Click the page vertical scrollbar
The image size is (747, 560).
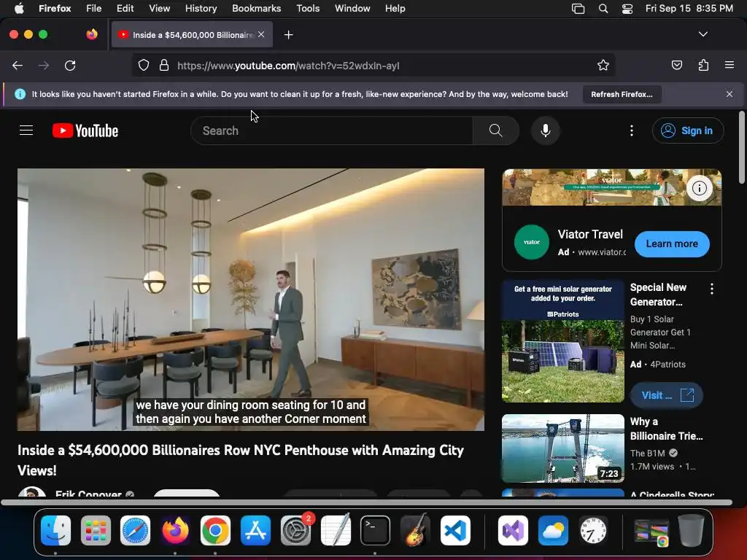click(741, 147)
